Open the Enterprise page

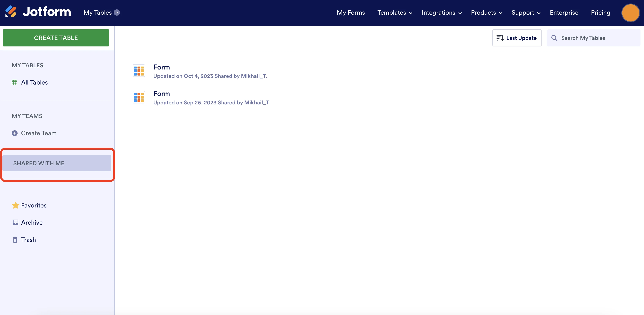tap(564, 12)
